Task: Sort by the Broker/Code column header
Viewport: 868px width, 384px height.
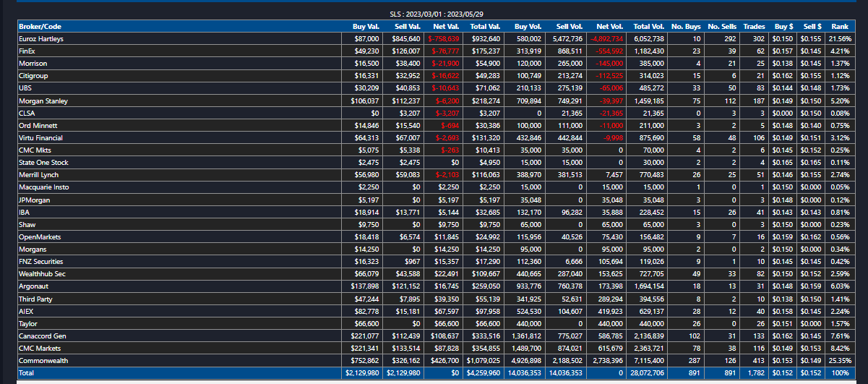Action: (40, 26)
